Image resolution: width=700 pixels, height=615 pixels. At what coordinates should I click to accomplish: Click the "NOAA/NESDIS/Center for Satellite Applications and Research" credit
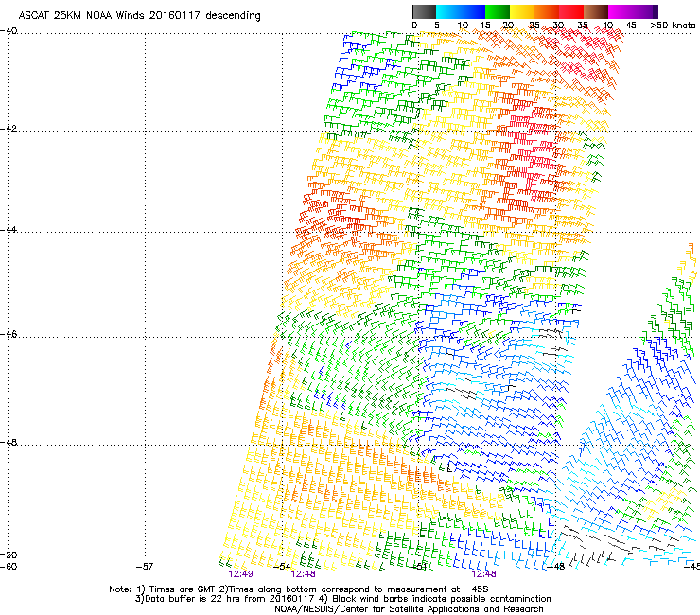[x=409, y=609]
